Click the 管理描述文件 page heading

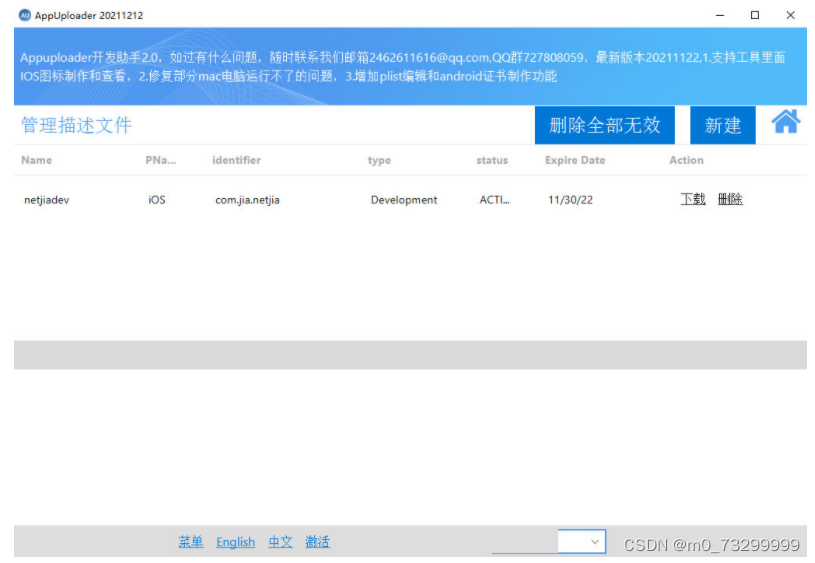76,125
